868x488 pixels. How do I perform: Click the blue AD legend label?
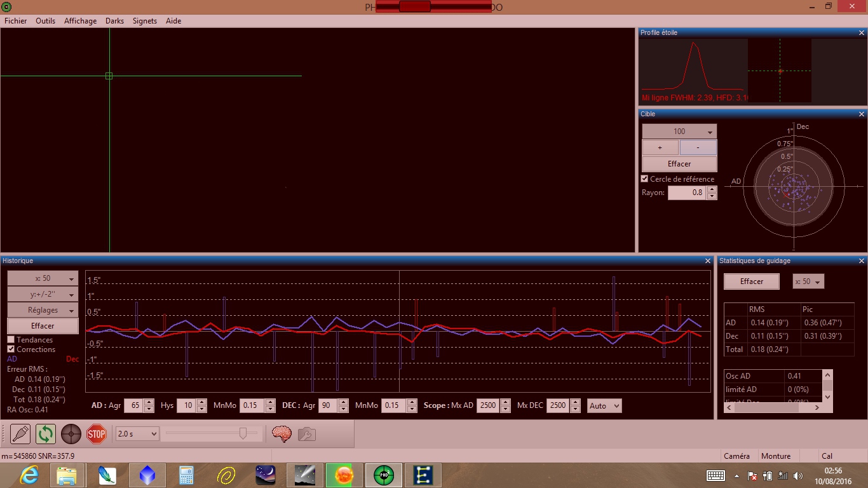[x=12, y=359]
